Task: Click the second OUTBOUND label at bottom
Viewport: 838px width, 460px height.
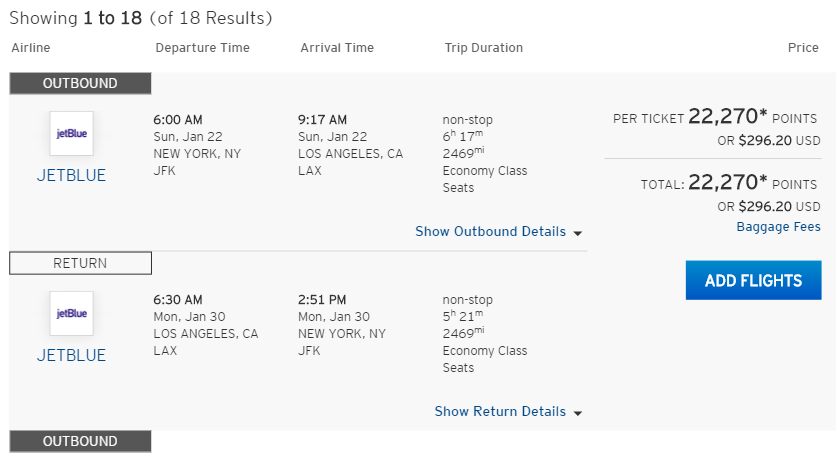Action: click(80, 441)
